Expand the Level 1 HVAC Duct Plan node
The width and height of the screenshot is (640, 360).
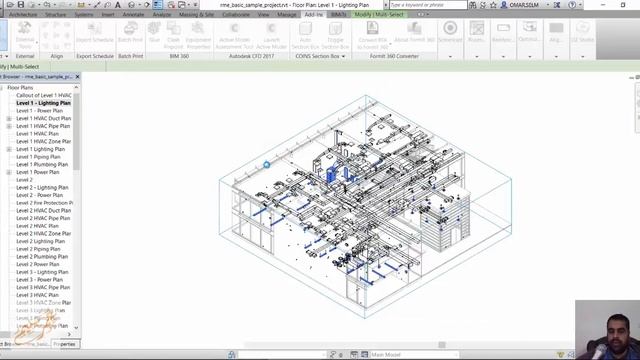(9, 118)
